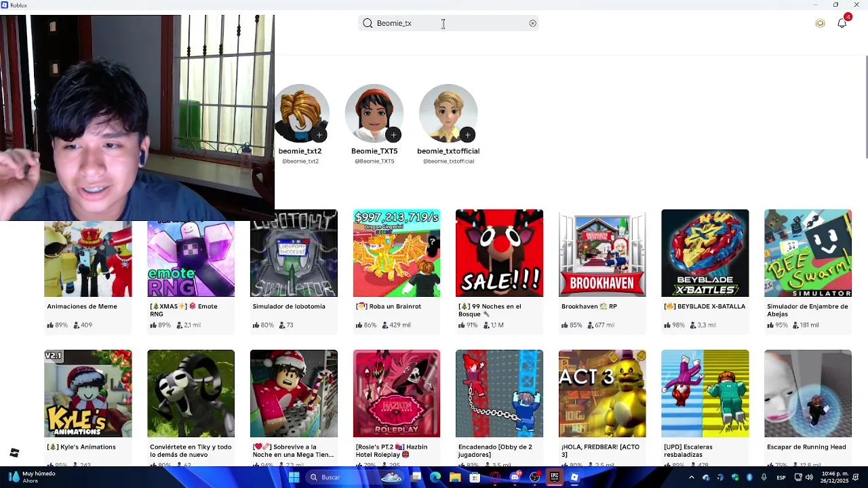
Task: Open BEYBLADE X-BATALLA game thumbnail
Action: pos(705,253)
